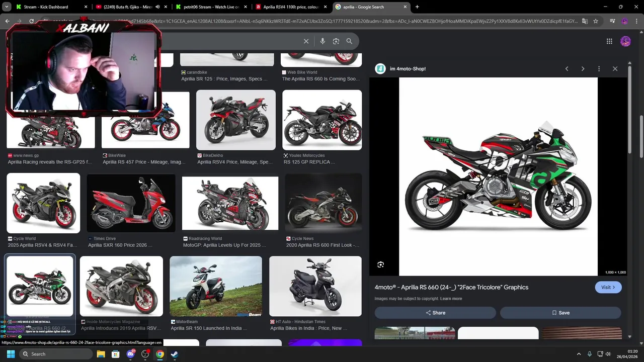Image resolution: width=644 pixels, height=362 pixels.
Task: Open Discord from the taskbar
Action: (131, 354)
